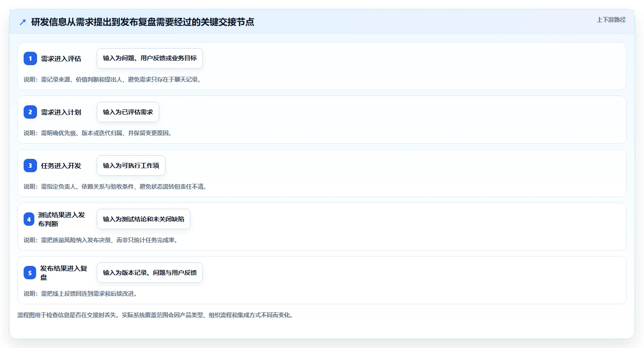Click the 输入为测试结论和未关闭缺陷 chip
The image size is (644, 348).
tap(144, 219)
